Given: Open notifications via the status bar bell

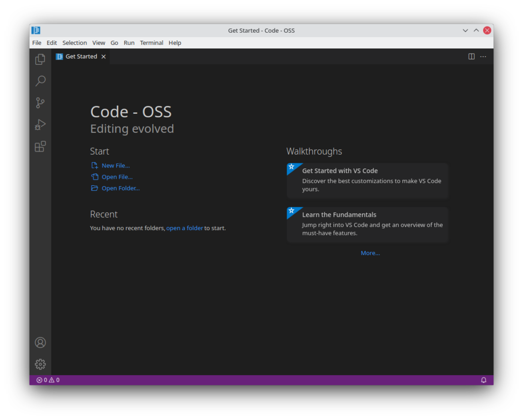Looking at the screenshot, I should (483, 380).
